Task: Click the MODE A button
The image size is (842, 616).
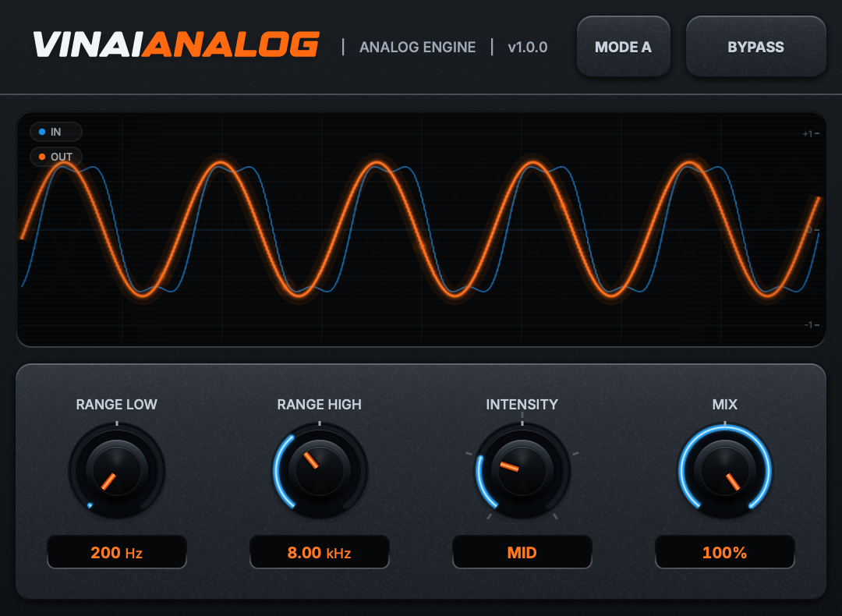Action: (624, 47)
